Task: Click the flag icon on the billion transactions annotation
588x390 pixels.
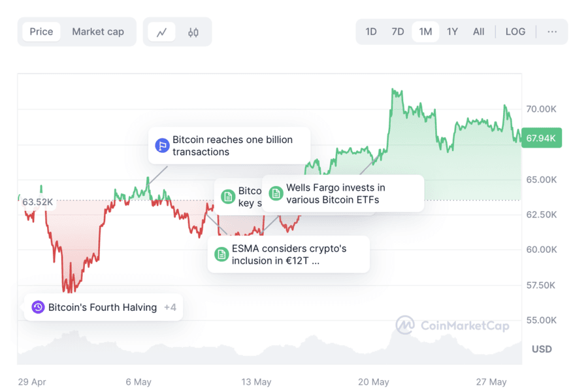Action: coord(161,145)
